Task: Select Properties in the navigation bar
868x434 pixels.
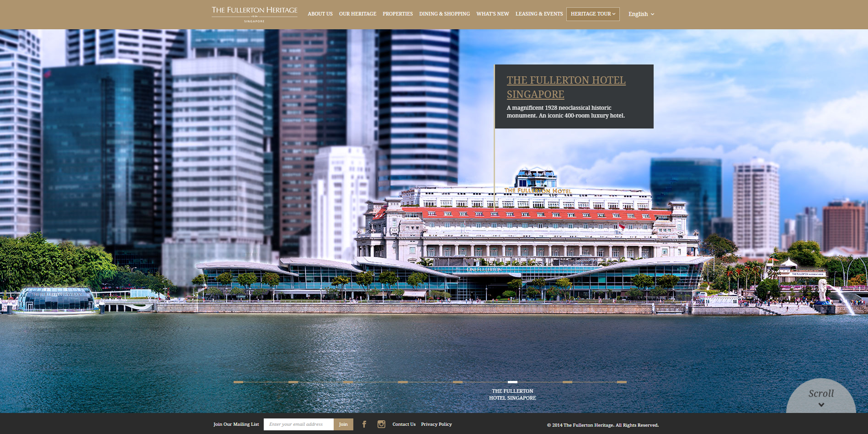Action: pyautogui.click(x=398, y=14)
